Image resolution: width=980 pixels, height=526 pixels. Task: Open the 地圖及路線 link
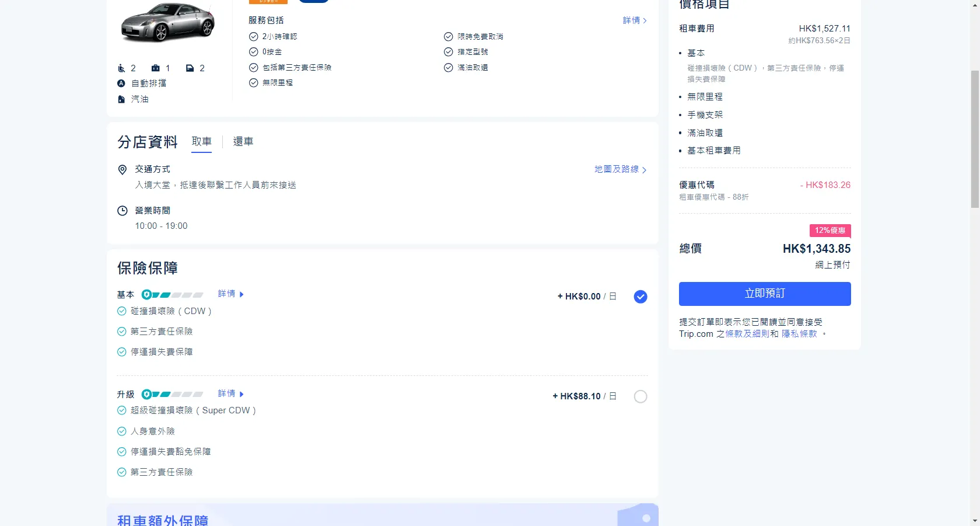tap(620, 169)
